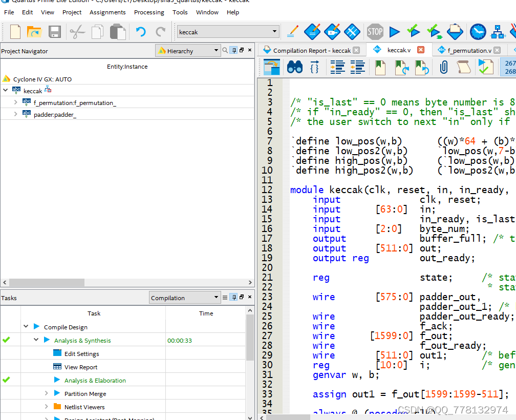Open the Window menu
The height and width of the screenshot is (420, 516).
(x=207, y=12)
